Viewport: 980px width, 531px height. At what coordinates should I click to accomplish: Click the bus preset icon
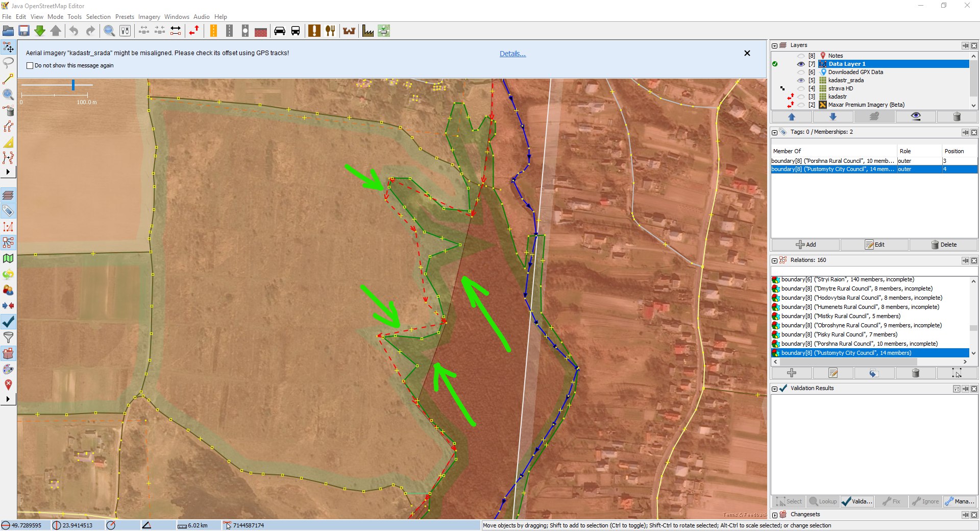click(296, 31)
